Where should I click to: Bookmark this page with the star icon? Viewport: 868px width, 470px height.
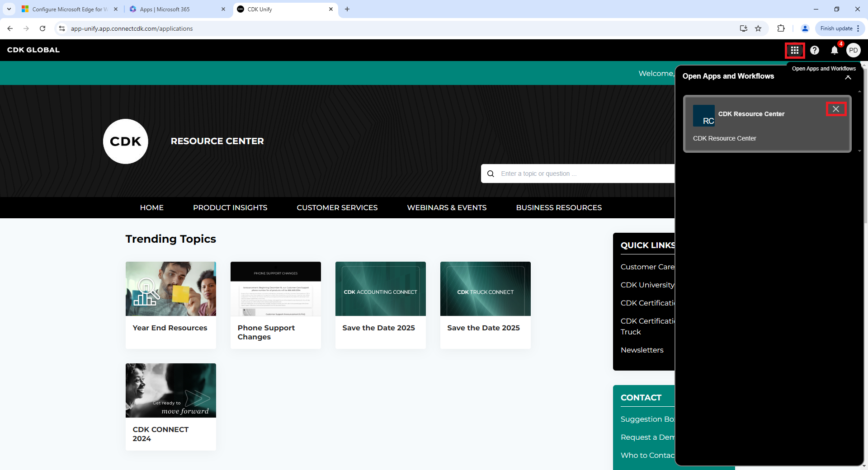(758, 28)
